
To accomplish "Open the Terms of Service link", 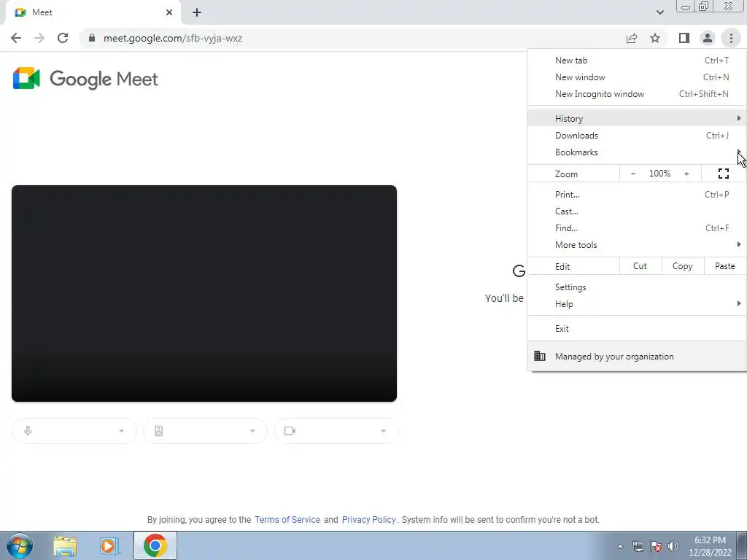I will click(x=287, y=519).
